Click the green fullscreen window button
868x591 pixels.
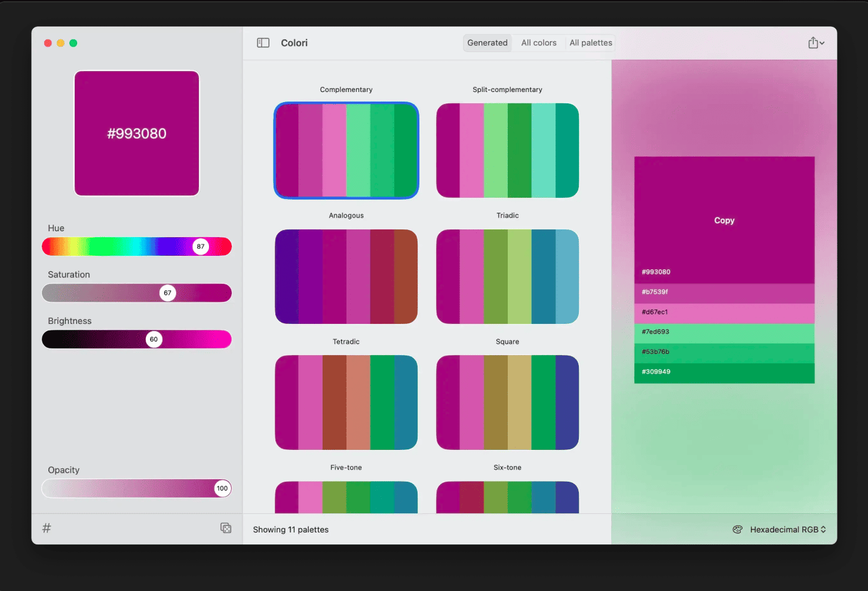coord(73,43)
